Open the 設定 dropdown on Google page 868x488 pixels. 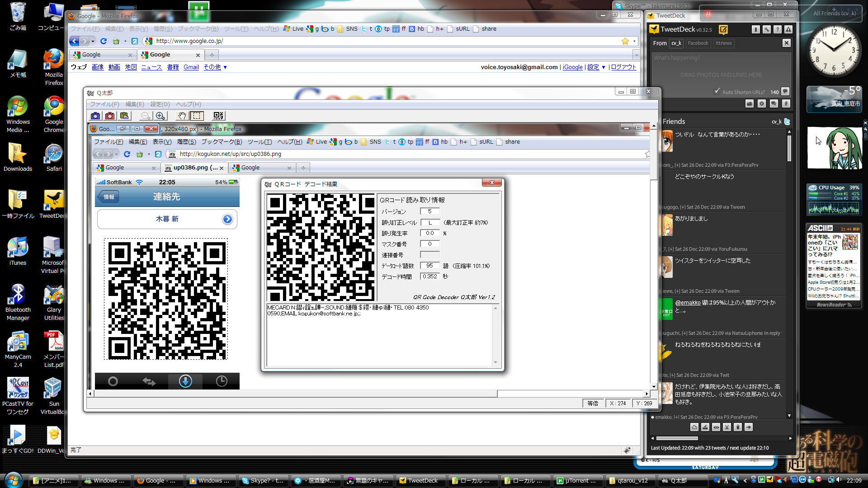point(596,67)
